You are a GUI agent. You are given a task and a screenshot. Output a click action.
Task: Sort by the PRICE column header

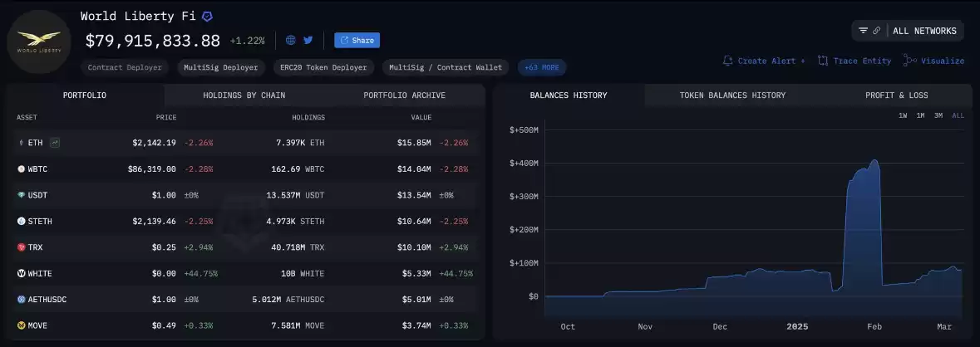166,117
